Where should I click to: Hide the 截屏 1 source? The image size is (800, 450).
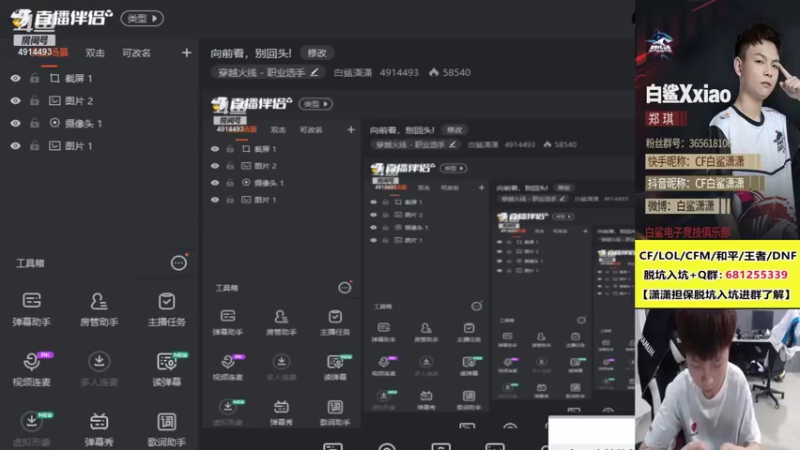click(x=15, y=78)
